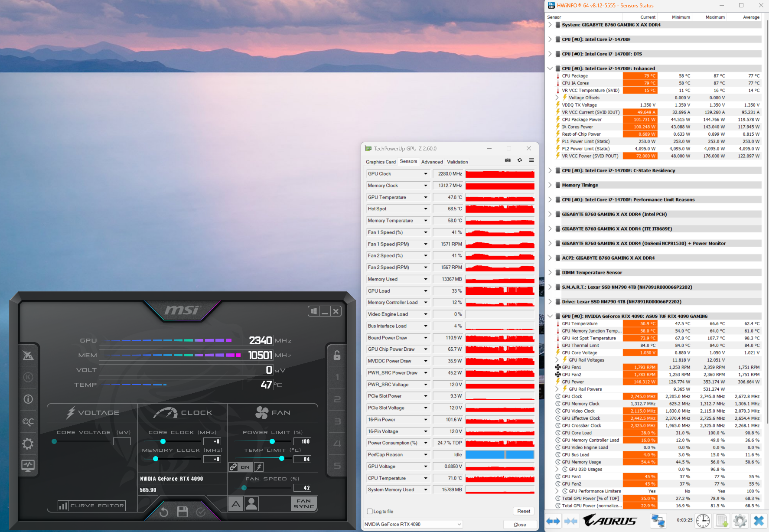Enable Log to file checkbox in GPU-Z
This screenshot has width=769, height=532.
pyautogui.click(x=370, y=512)
